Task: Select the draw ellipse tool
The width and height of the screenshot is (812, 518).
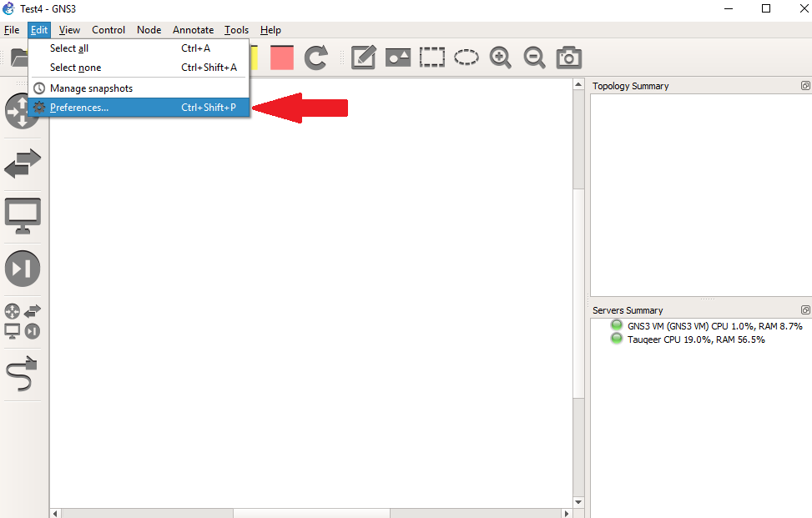Action: click(x=466, y=57)
